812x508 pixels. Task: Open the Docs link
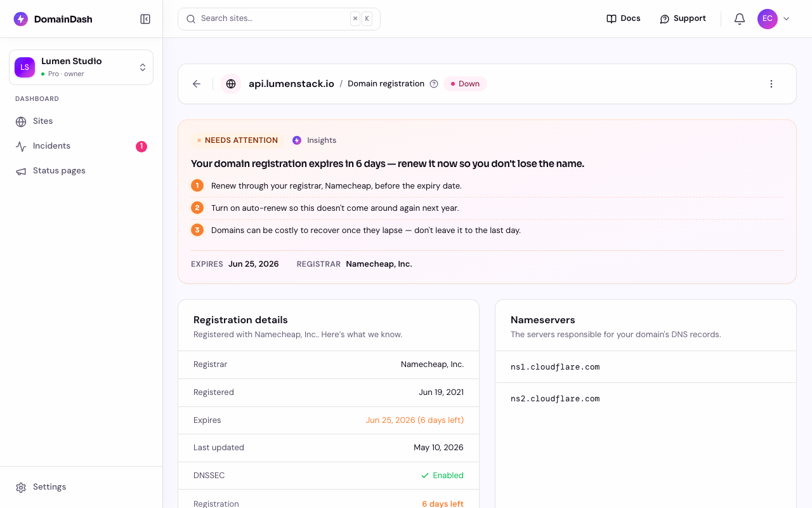tap(624, 19)
